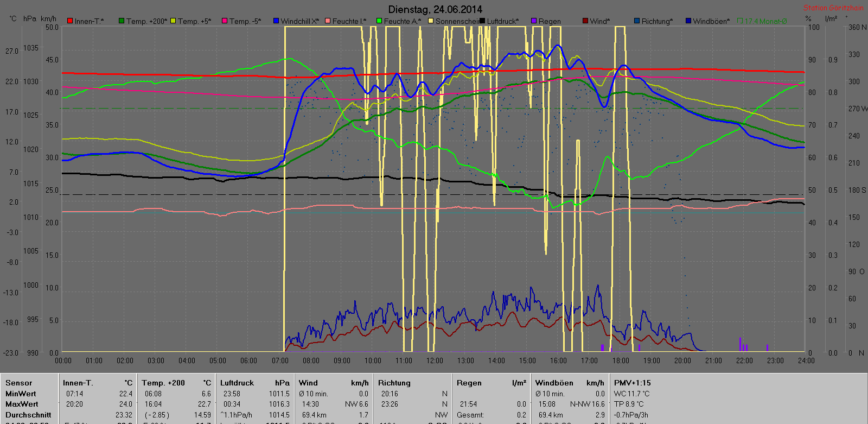Select the Windböen column header in table
Screen dimensions: 868x424
coord(554,383)
